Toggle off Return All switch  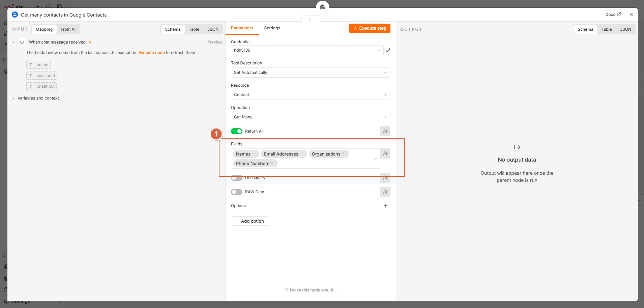tap(237, 131)
